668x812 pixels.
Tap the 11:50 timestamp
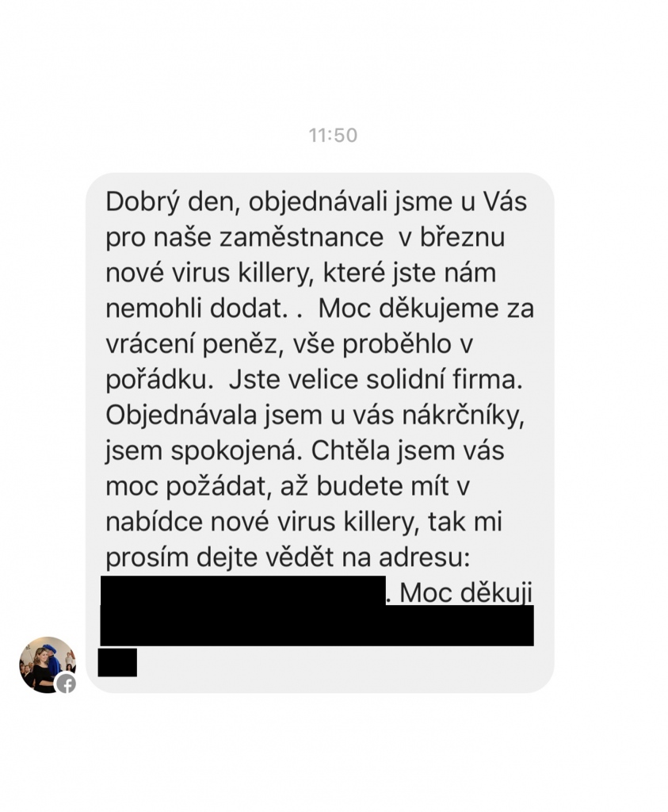tap(334, 136)
